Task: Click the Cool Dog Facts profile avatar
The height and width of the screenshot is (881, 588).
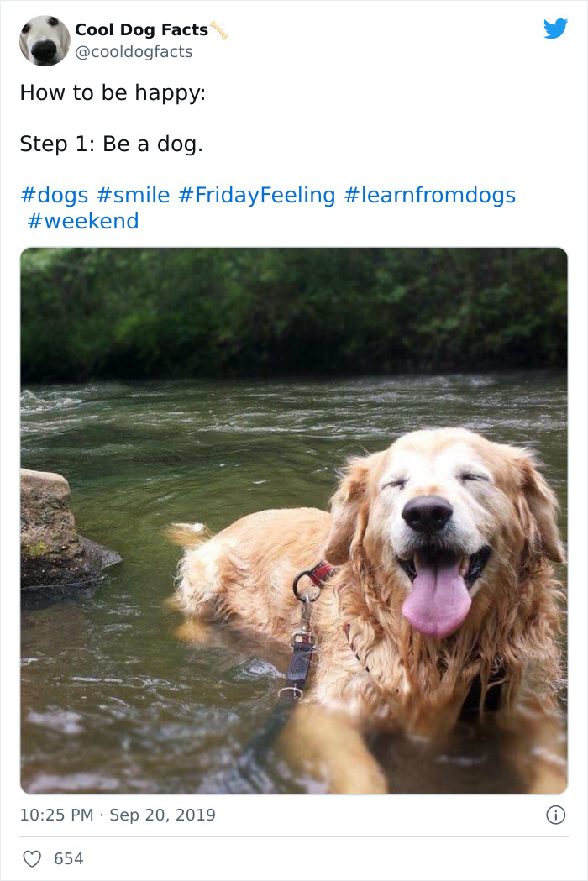Action: click(44, 40)
